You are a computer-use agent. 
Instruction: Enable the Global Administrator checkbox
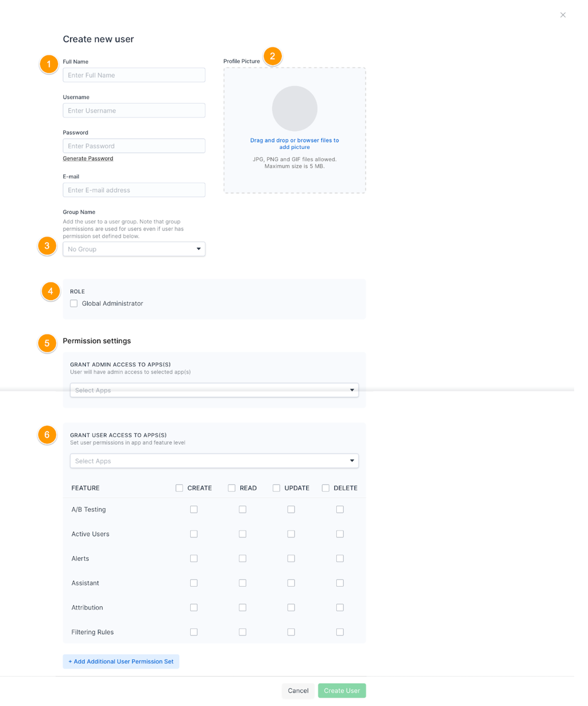point(74,303)
